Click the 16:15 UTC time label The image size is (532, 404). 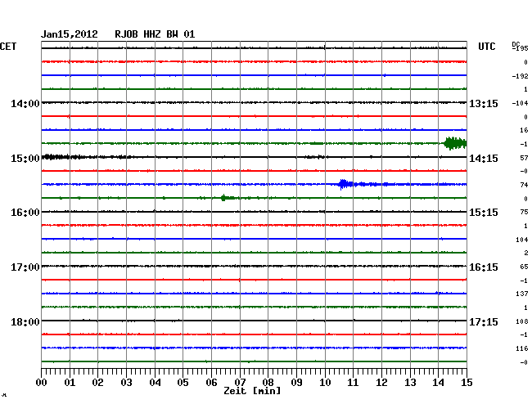[x=484, y=267]
